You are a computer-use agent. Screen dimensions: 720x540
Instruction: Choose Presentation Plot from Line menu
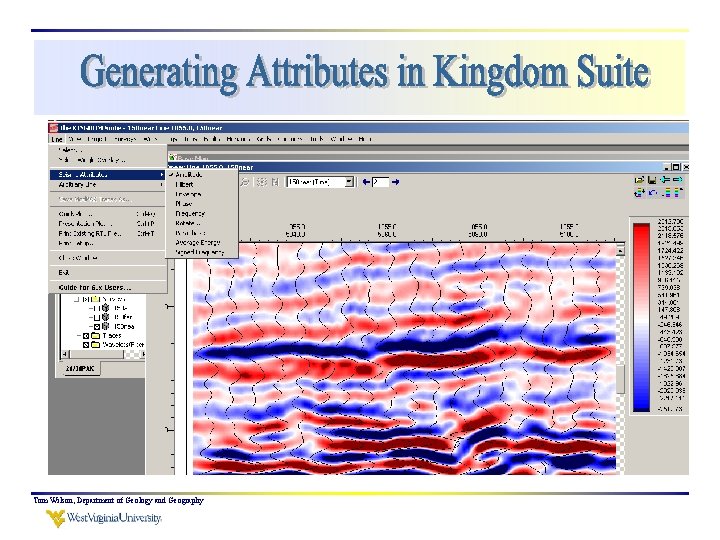[107, 224]
